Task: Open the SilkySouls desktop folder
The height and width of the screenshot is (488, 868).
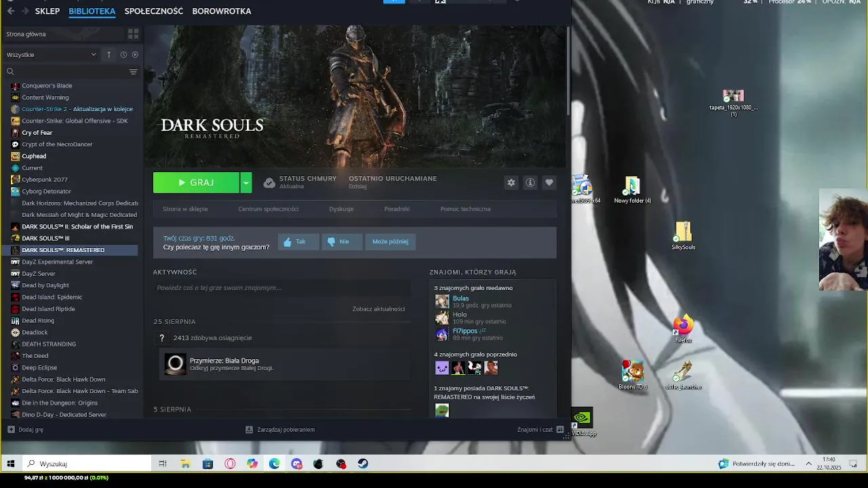Action: 683,235
